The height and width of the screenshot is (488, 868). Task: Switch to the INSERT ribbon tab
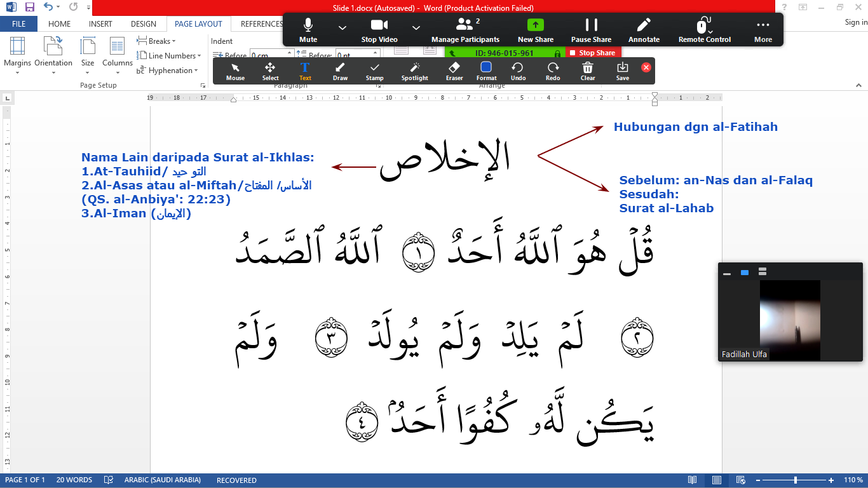tap(100, 24)
